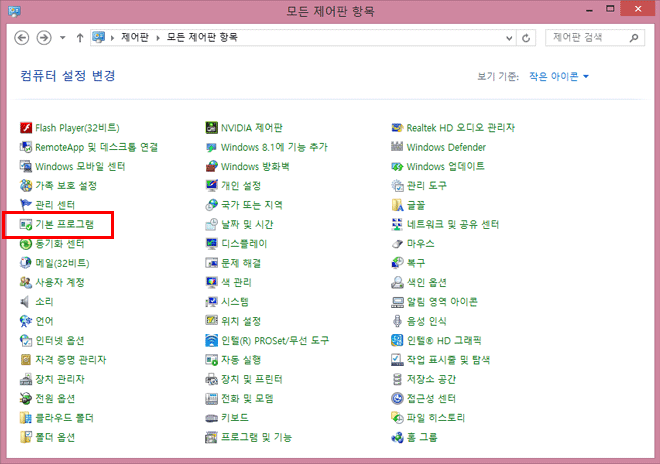Open Windows 8.1에 기능 추가 link
Viewport: 660px width, 464px height.
pos(274,147)
